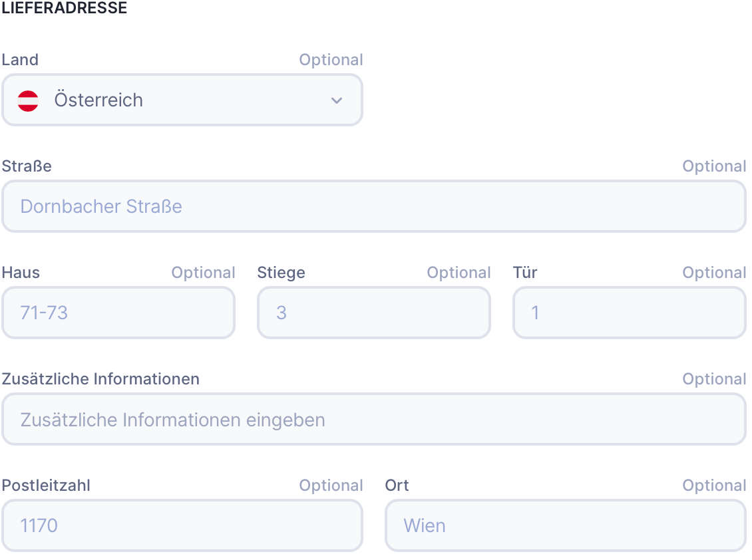Click into the Tür field
The height and width of the screenshot is (560, 752).
pyautogui.click(x=629, y=313)
